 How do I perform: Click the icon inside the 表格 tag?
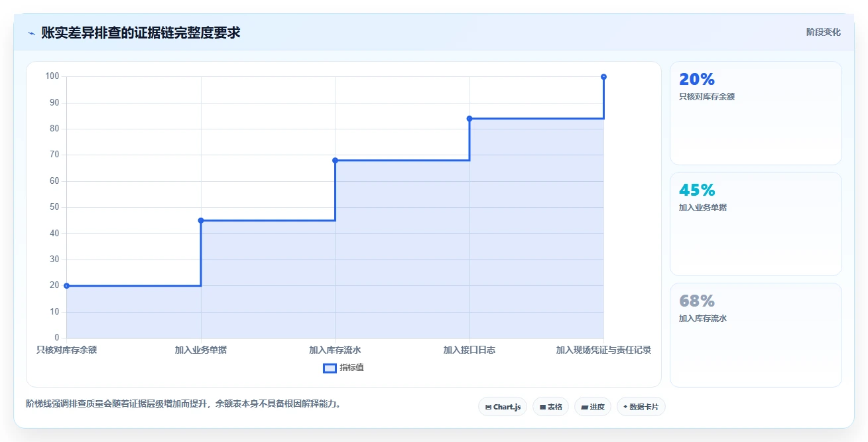click(542, 407)
